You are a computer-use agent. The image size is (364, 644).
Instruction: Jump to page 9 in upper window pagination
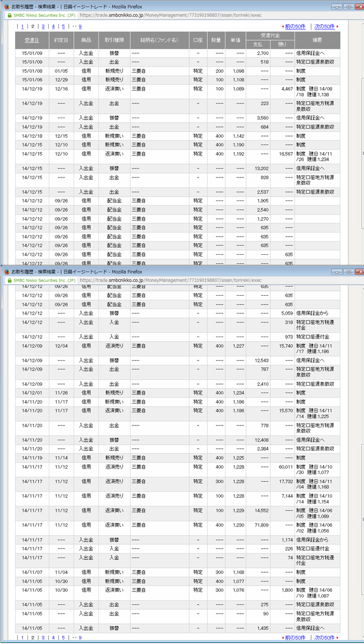(80, 26)
